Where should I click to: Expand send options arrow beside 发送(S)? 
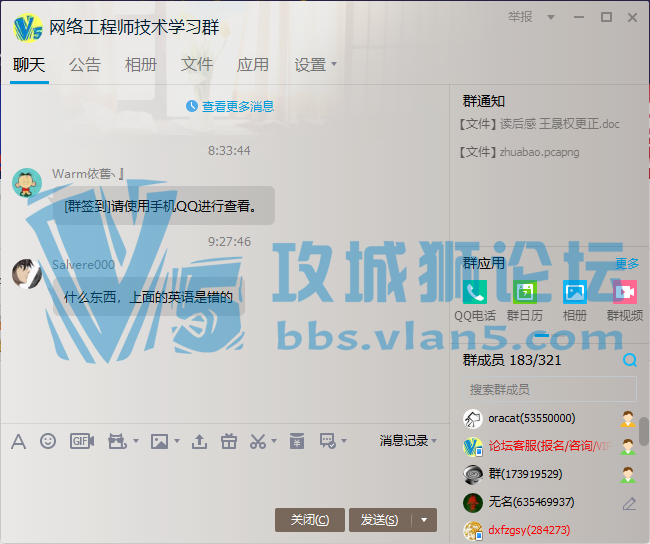click(424, 520)
